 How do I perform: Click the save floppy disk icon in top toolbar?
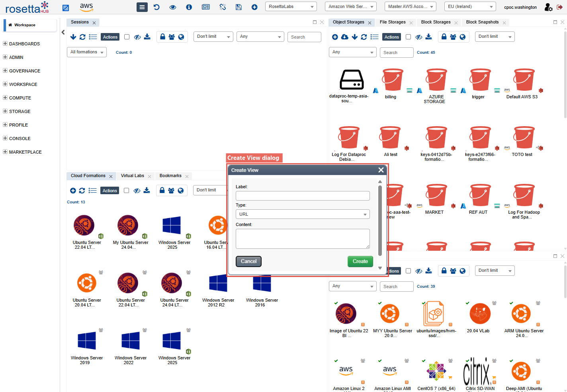[239, 7]
